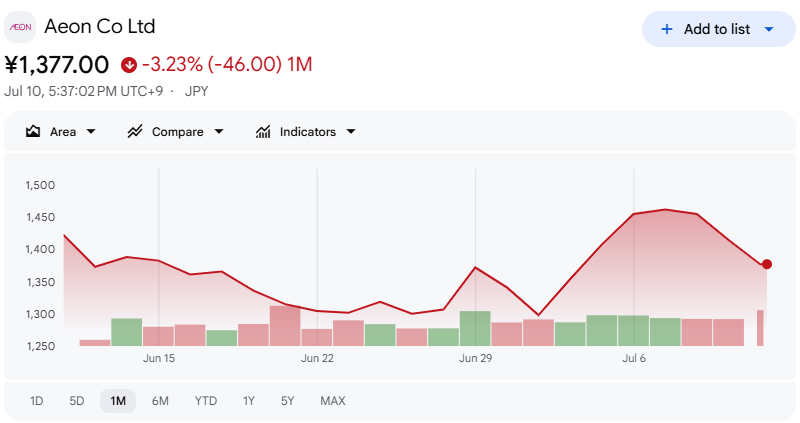The height and width of the screenshot is (423, 800).
Task: Expand the Compare dropdown arrow
Action: (219, 132)
